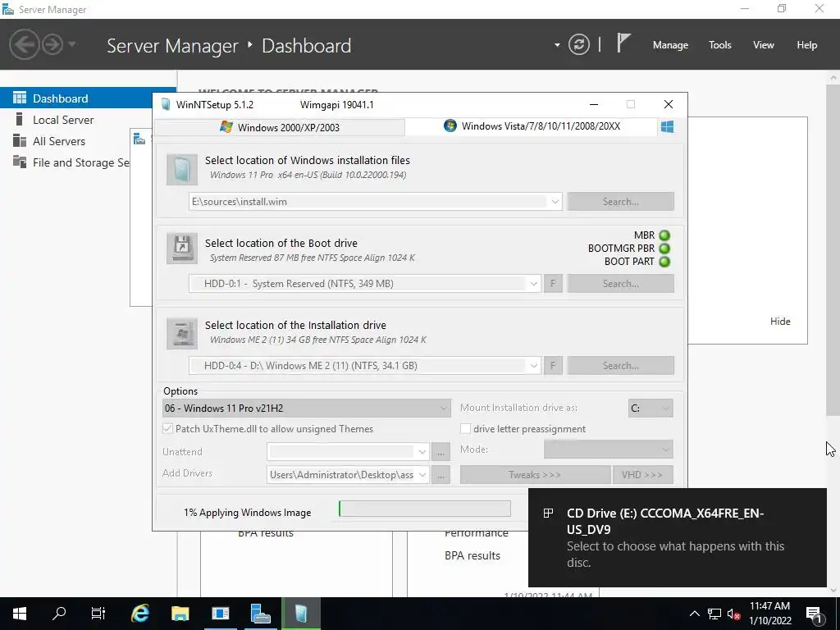This screenshot has height=630, width=840.
Task: Switch to WinNTSetup taskbar icon
Action: pos(300,614)
